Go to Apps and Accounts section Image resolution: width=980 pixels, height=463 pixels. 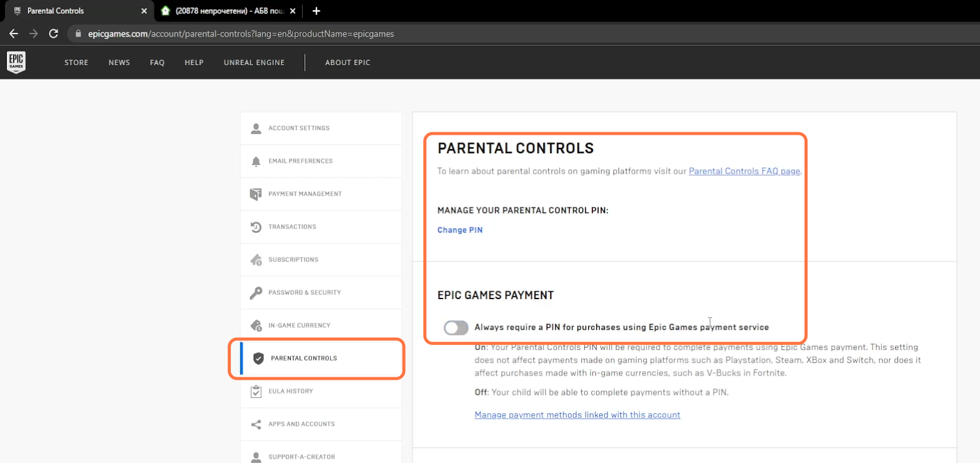[321, 425]
